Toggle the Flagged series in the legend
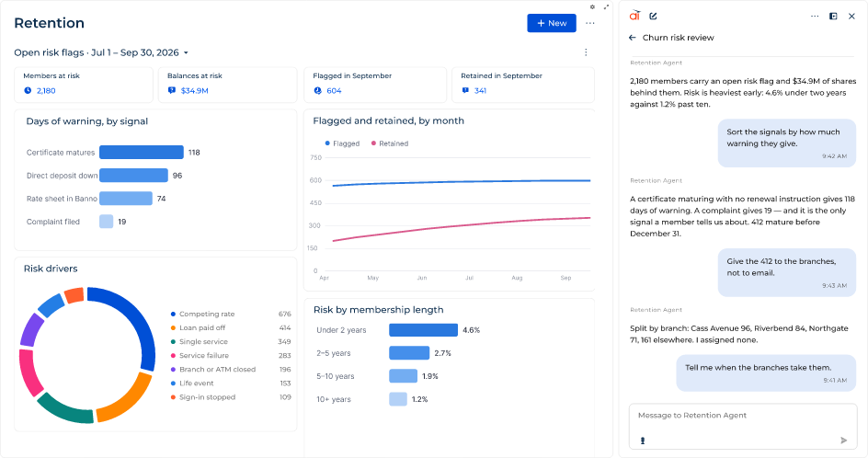 point(343,143)
